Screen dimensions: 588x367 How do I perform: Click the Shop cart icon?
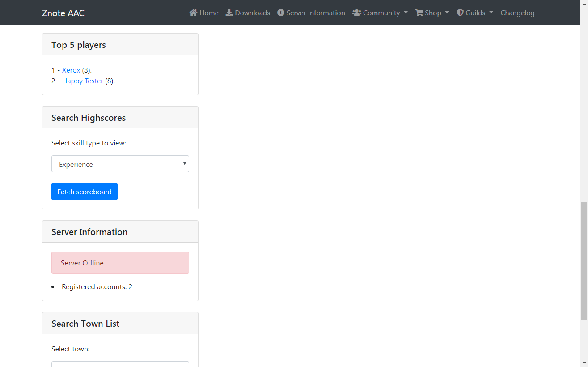(419, 13)
